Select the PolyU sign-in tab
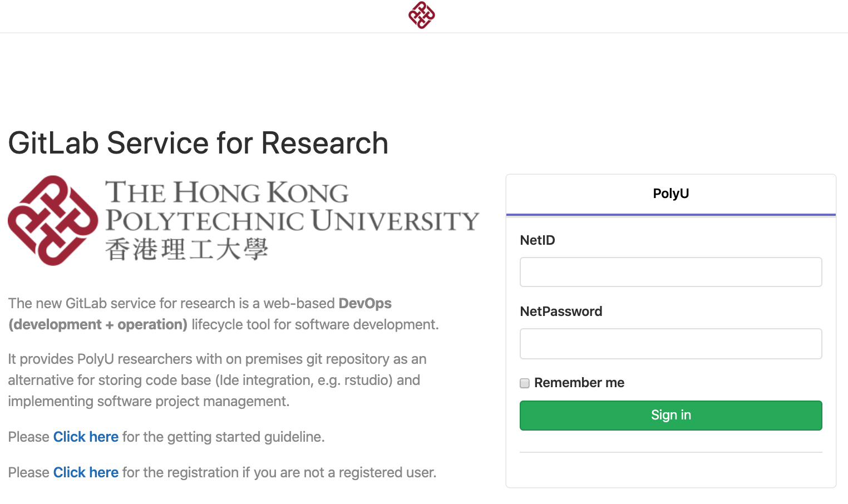This screenshot has width=848, height=504. (670, 194)
